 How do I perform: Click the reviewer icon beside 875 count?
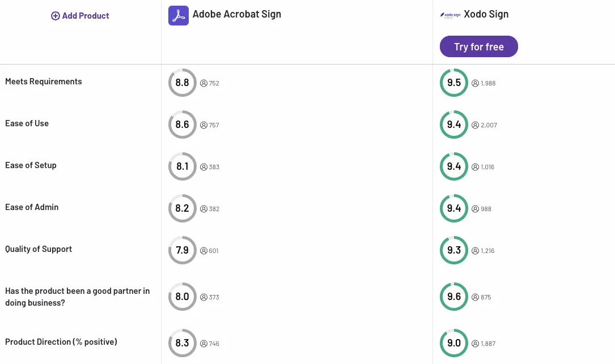pyautogui.click(x=475, y=297)
